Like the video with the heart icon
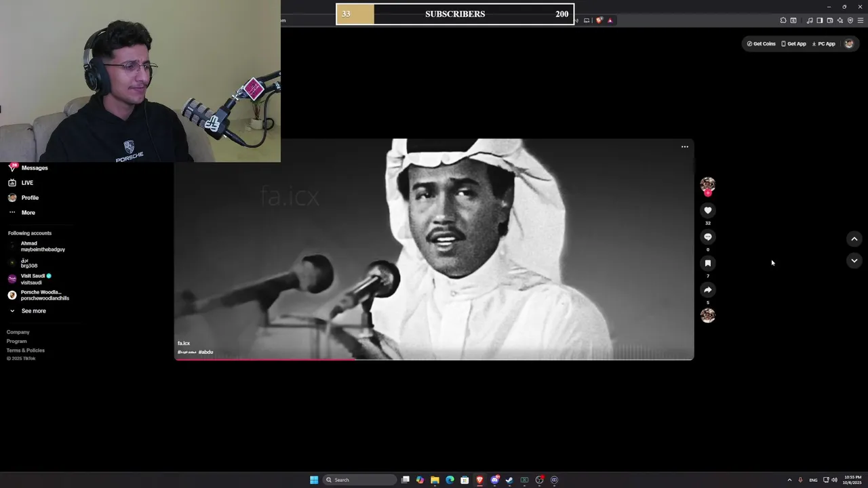The image size is (868, 488). [x=707, y=211]
